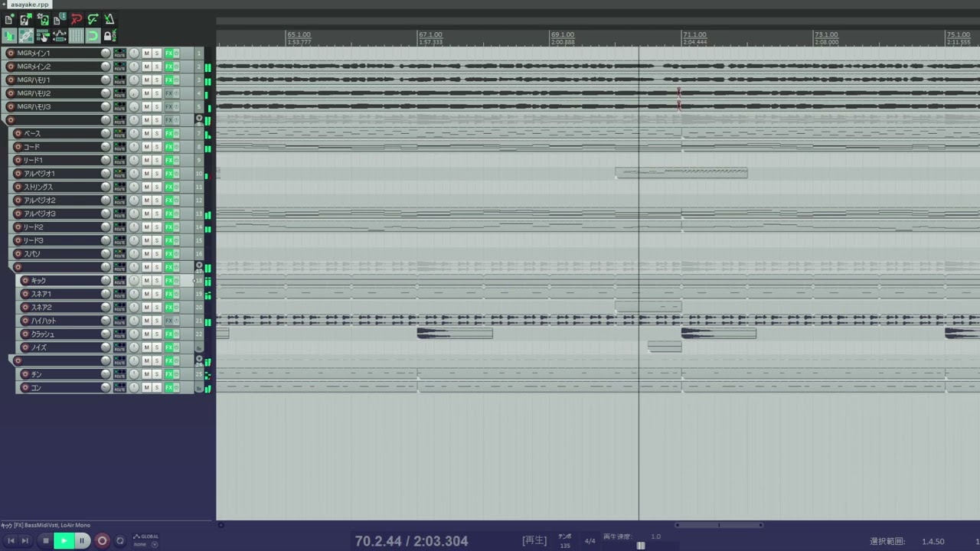980x551 pixels.
Task: Click the 70.2.44 / 2:03.304 time display
Action: pos(411,541)
